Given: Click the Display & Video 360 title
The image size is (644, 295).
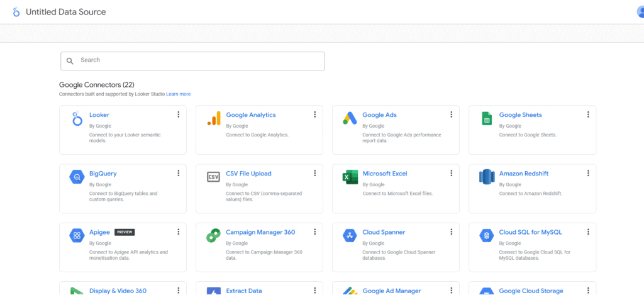Looking at the screenshot, I should [x=118, y=291].
